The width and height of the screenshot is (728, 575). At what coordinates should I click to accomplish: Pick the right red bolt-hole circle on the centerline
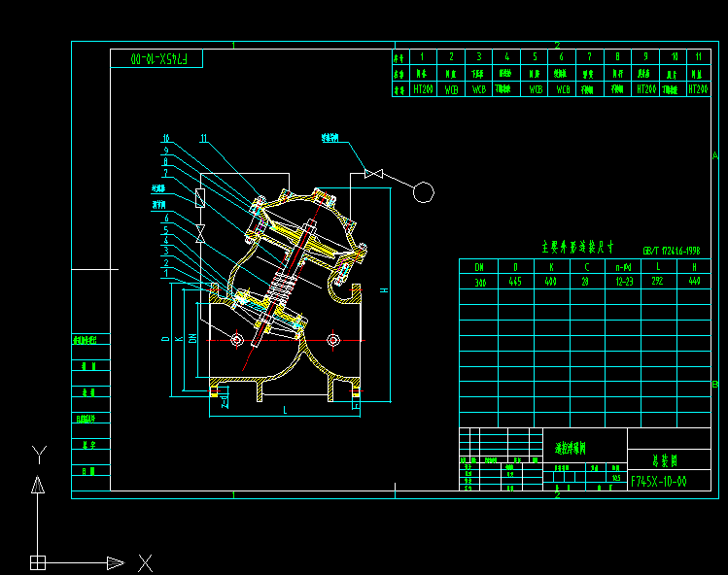[x=332, y=340]
